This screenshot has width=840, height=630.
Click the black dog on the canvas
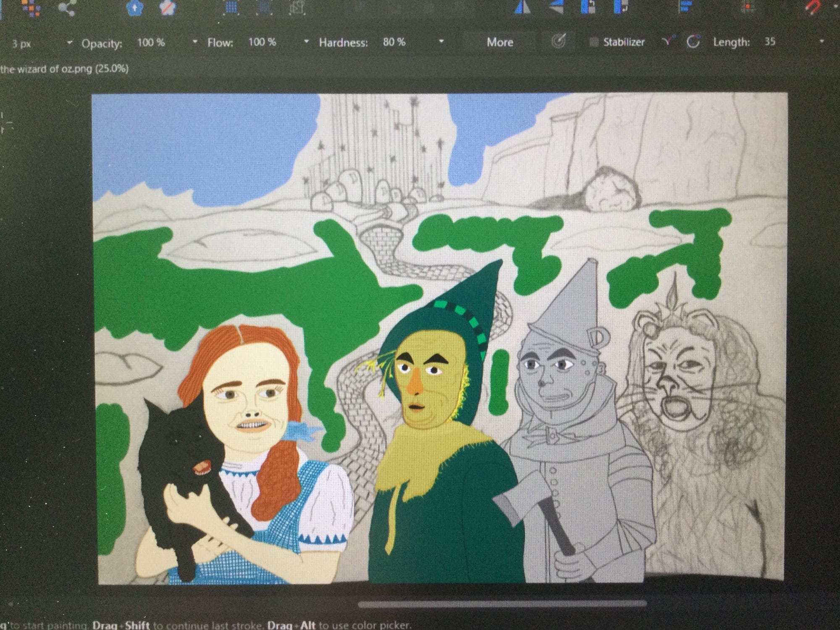click(185, 475)
